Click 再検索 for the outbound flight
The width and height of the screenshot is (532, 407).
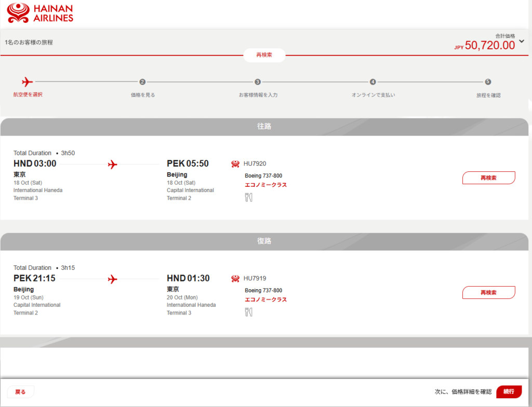pyautogui.click(x=488, y=178)
